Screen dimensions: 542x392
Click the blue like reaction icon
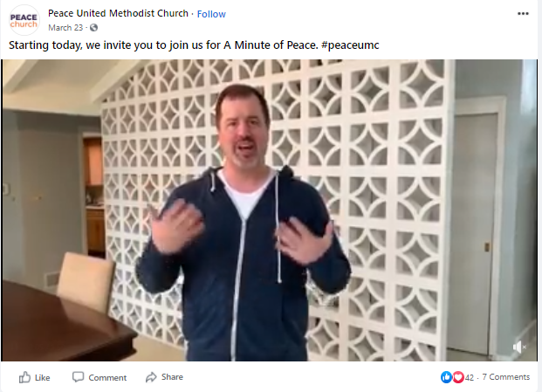click(446, 377)
